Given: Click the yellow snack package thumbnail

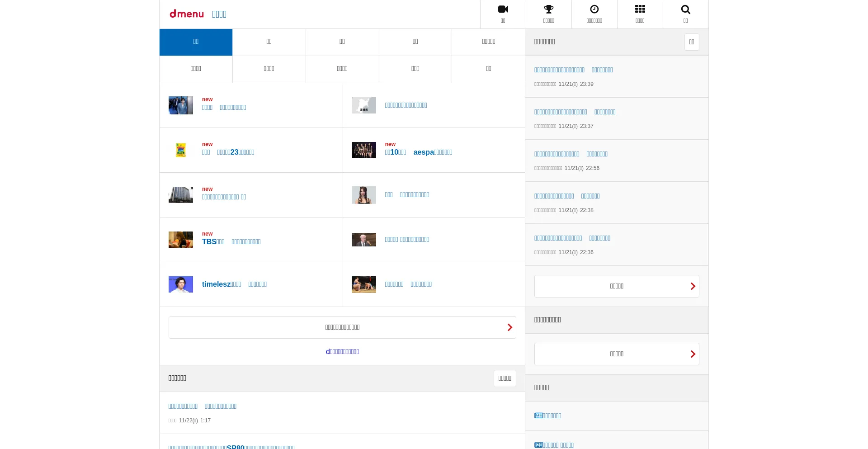Looking at the screenshot, I should [180, 150].
